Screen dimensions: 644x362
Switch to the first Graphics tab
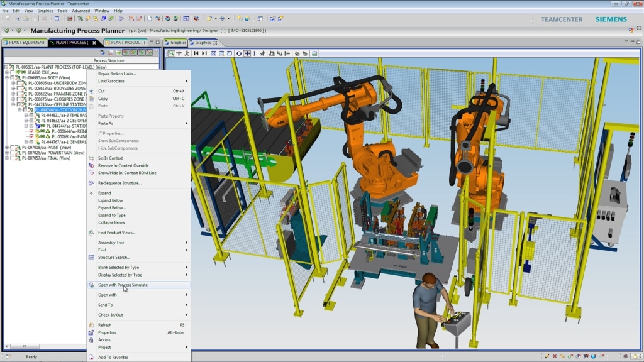[175, 42]
